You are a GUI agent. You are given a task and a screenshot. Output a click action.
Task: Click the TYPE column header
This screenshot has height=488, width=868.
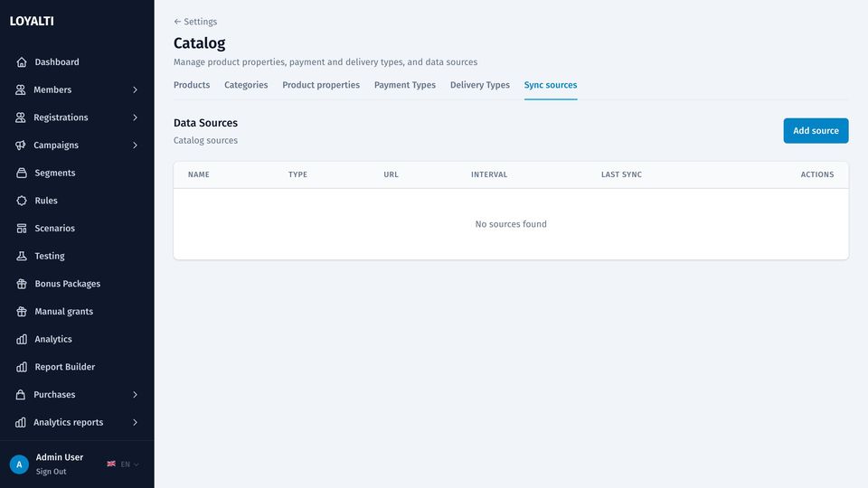297,174
